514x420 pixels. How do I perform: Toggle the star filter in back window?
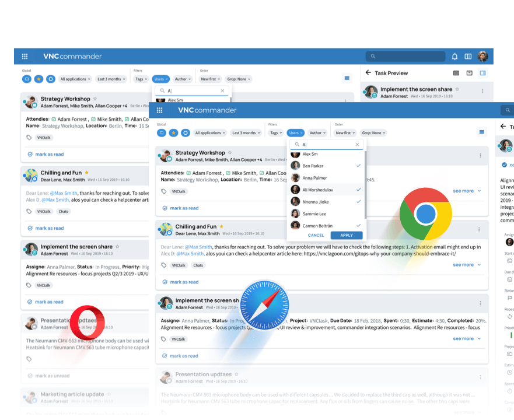(x=39, y=79)
